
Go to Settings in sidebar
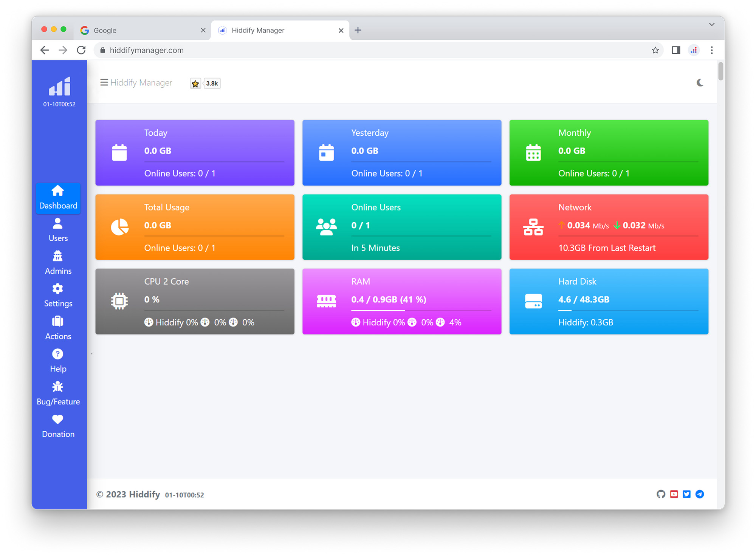[58, 295]
